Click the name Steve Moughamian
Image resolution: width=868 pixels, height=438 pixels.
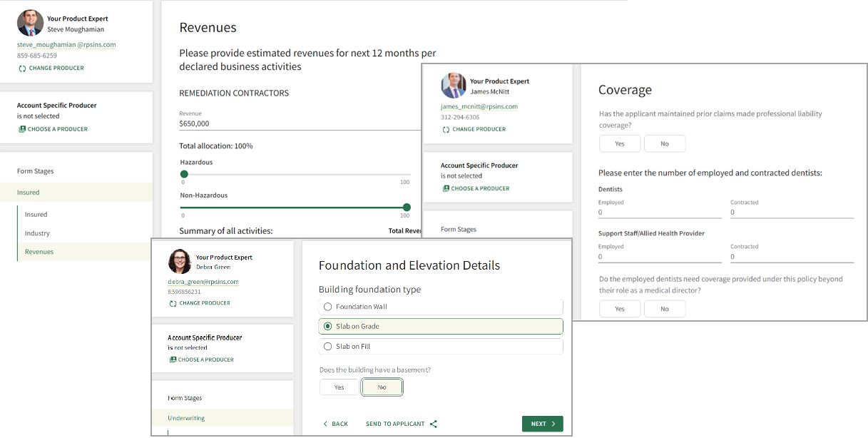coord(76,30)
